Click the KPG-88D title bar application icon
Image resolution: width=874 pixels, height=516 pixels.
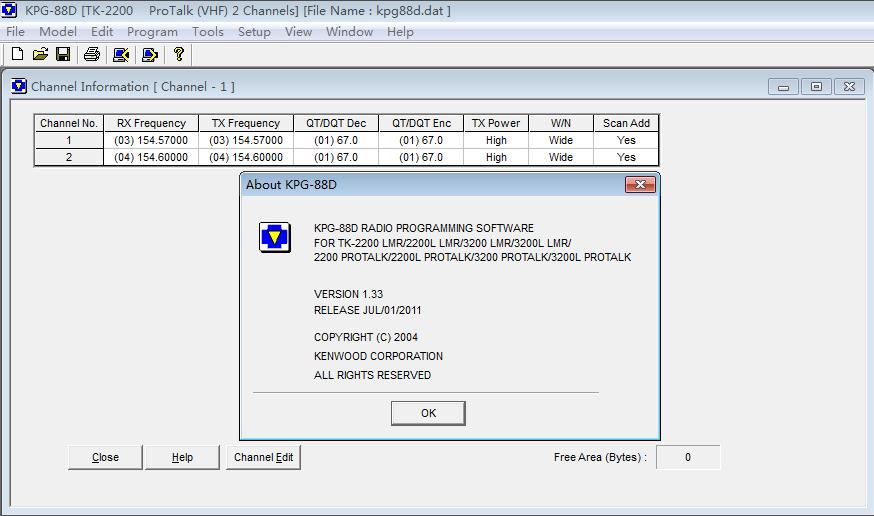coord(9,10)
